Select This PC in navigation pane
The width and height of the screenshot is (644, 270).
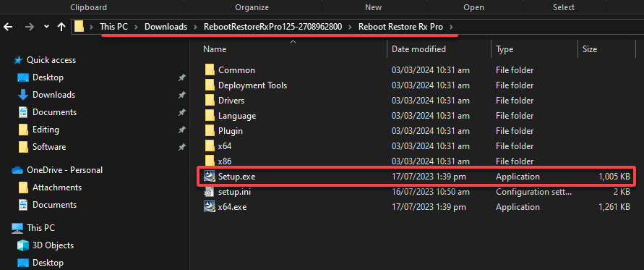(40, 227)
